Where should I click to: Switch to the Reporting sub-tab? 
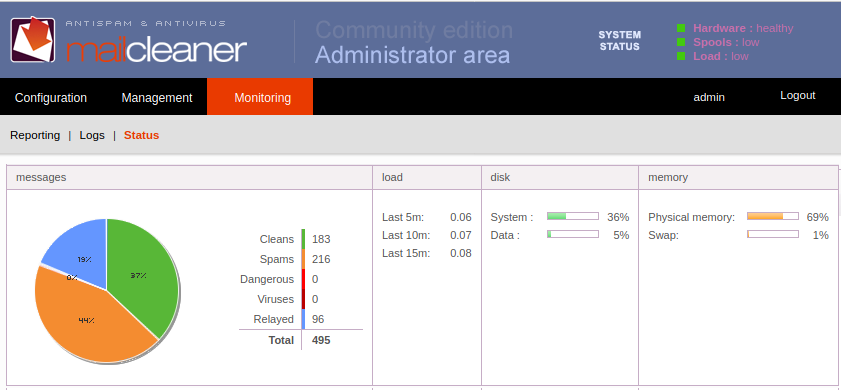tap(35, 135)
